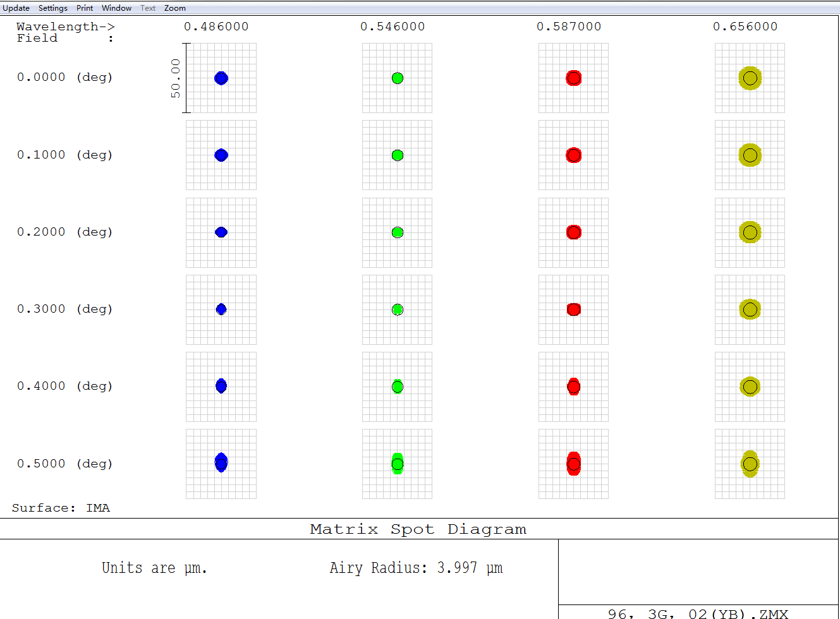The height and width of the screenshot is (619, 840).
Task: Open the Zoom menu
Action: pyautogui.click(x=175, y=8)
